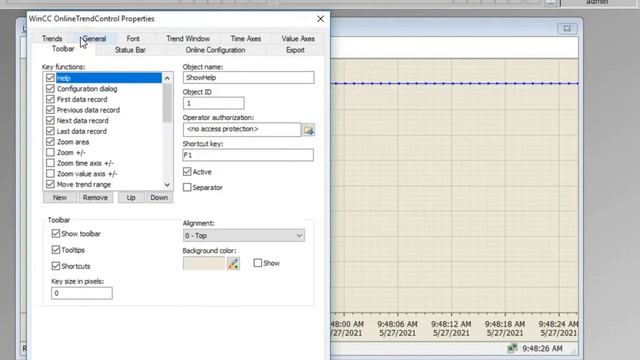Click 9:48:12 AM time axis label
Viewport: 640px width, 360px height.
(x=451, y=324)
